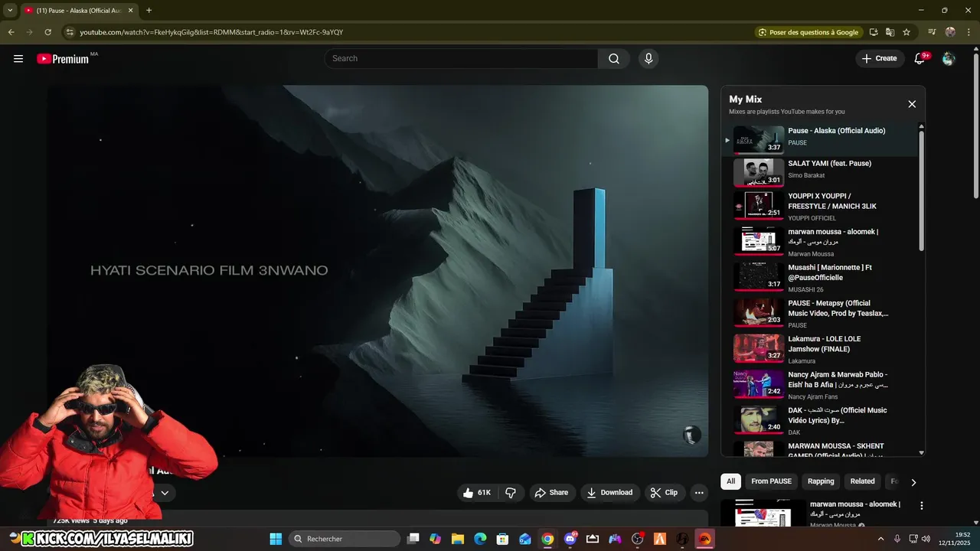Click channel watermark on video corner
This screenshot has width=980, height=551.
click(x=691, y=435)
